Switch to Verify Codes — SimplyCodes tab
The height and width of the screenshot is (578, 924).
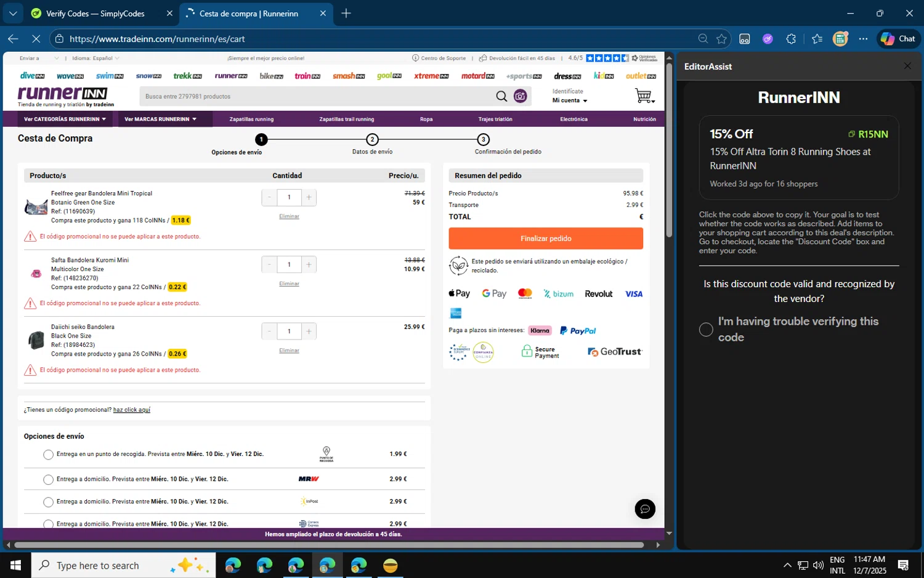(x=101, y=13)
